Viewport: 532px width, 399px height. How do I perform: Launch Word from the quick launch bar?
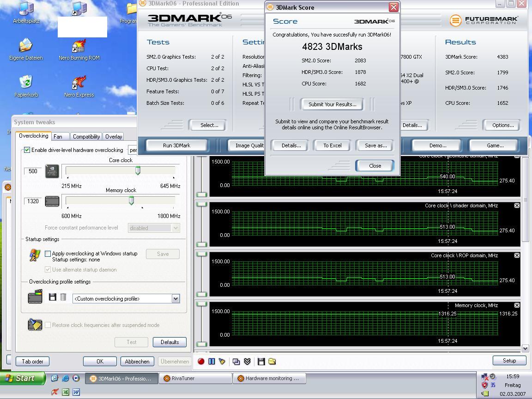[76, 392]
